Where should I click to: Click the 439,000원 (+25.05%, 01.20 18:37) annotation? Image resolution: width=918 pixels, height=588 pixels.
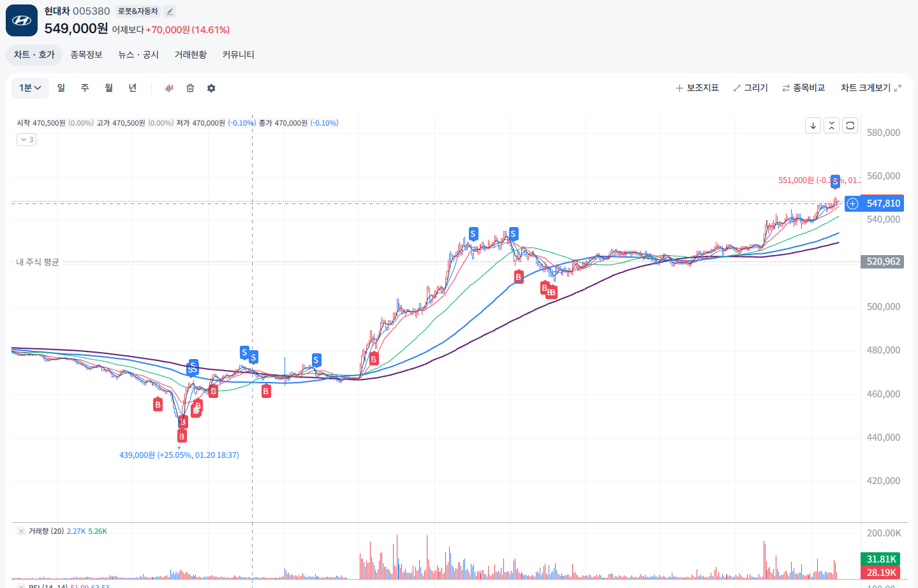pyautogui.click(x=179, y=455)
